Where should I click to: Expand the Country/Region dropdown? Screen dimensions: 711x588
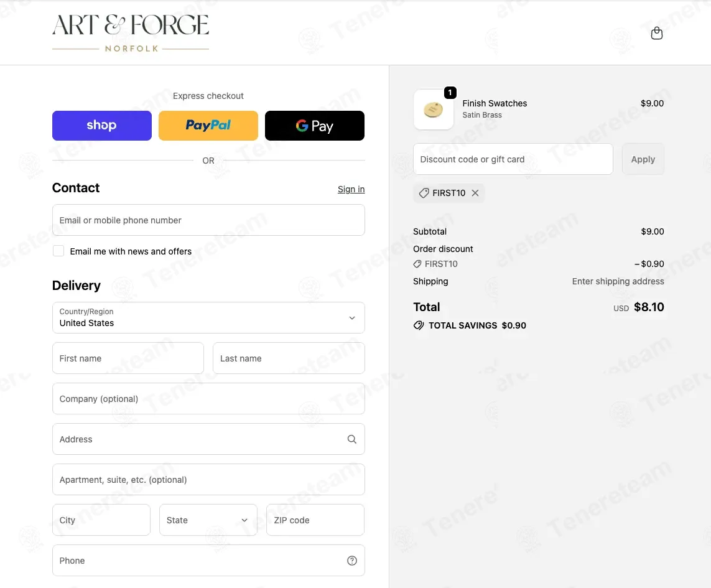point(208,317)
